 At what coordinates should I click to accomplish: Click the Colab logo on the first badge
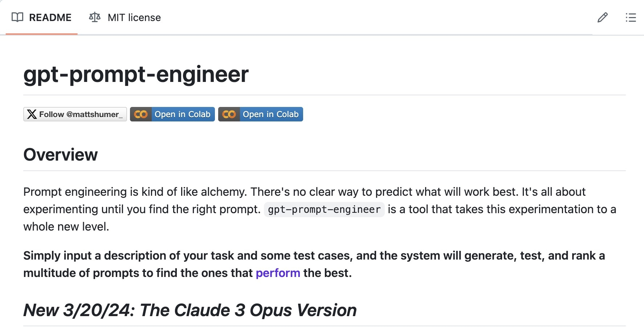(141, 114)
